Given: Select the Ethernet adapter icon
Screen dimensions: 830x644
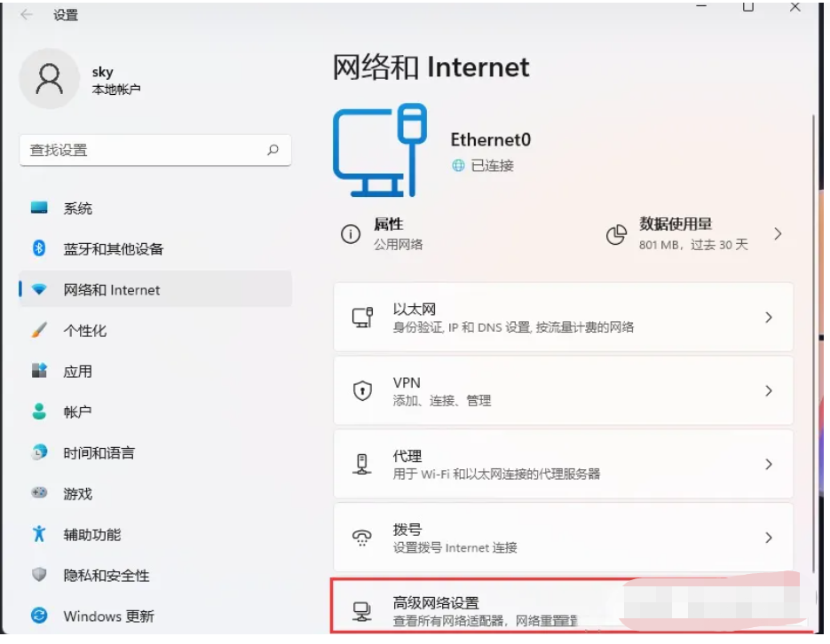Looking at the screenshot, I should 364,318.
